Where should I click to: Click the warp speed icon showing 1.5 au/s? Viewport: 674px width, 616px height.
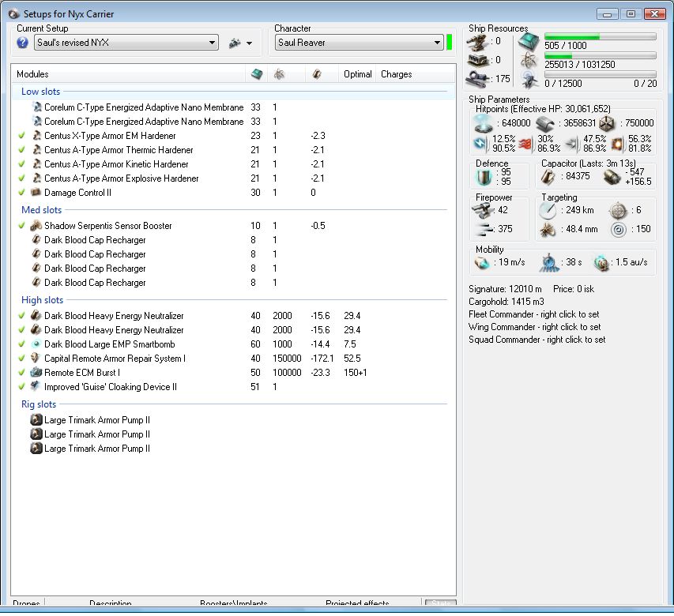click(x=601, y=262)
